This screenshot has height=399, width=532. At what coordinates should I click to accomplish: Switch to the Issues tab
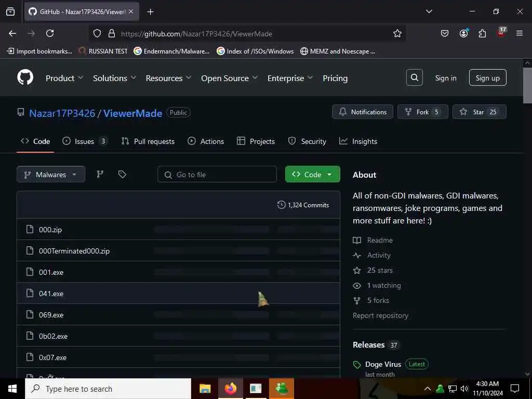coord(85,141)
